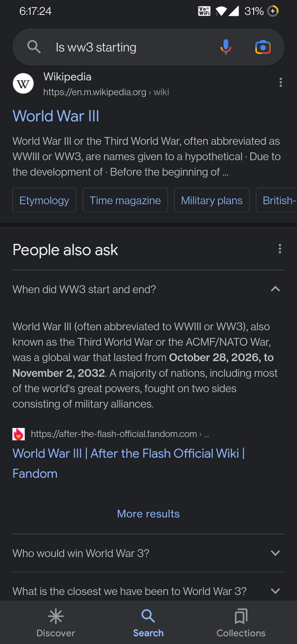Viewport: 297px width, 644px height.
Task: Tap the microphone icon for voice search
Action: click(226, 47)
